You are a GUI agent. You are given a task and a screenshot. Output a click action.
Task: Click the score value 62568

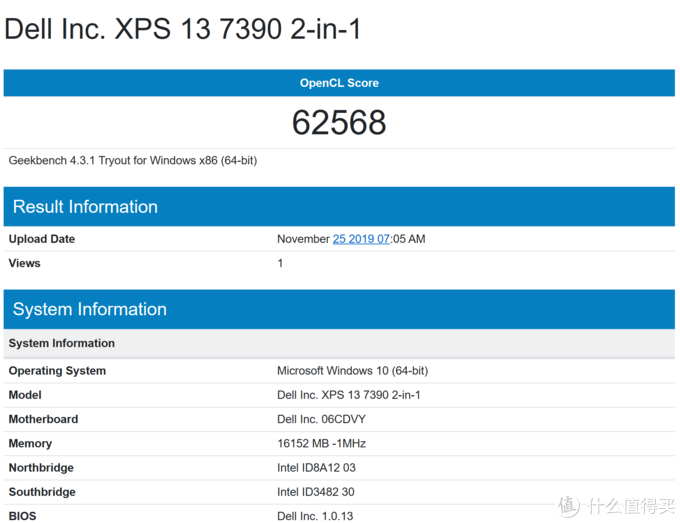click(339, 122)
